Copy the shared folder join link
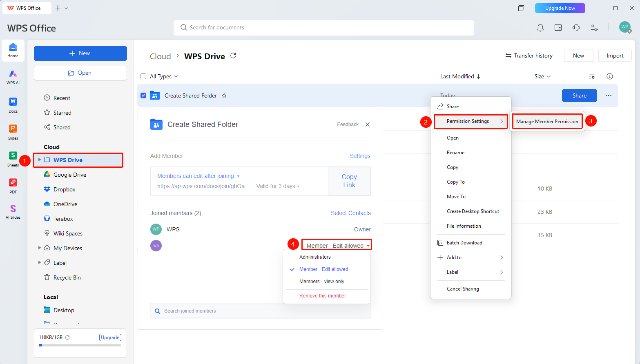 [349, 181]
